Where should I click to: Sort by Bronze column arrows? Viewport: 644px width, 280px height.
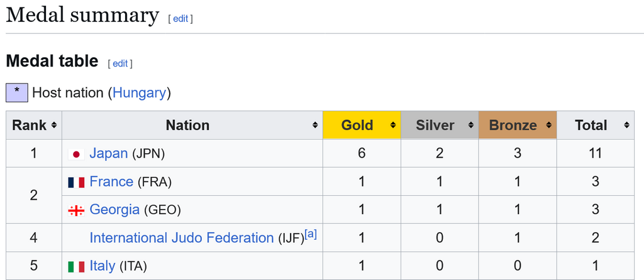point(548,126)
